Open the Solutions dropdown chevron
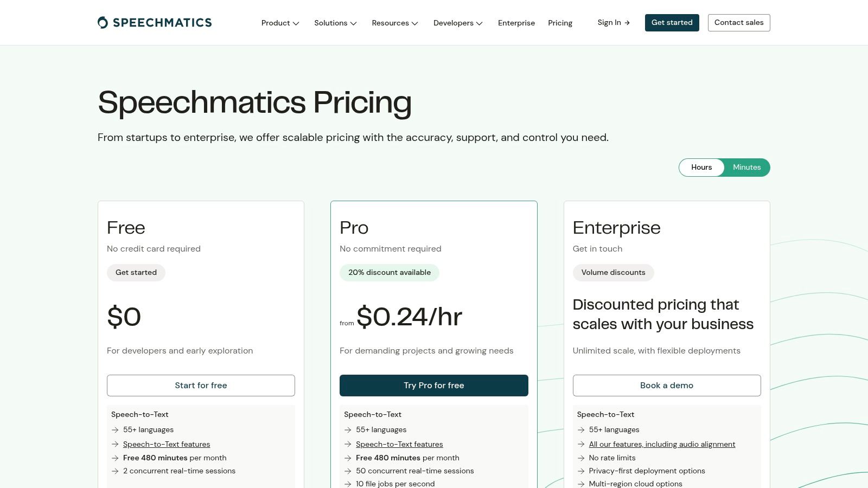The image size is (868, 488). (x=353, y=23)
